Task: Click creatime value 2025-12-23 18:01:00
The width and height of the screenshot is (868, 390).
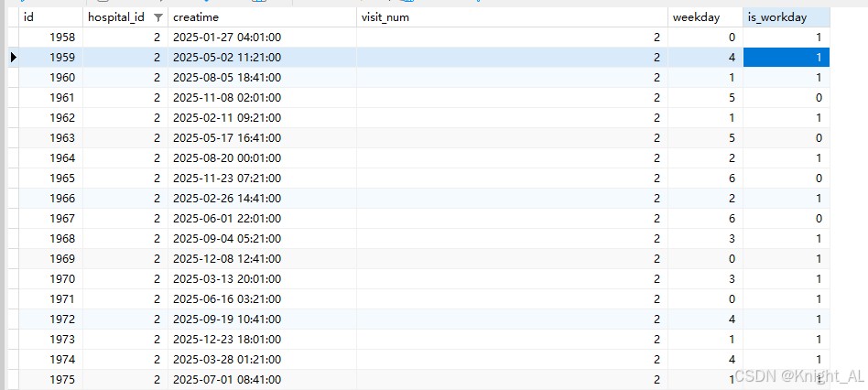Action: 227,339
